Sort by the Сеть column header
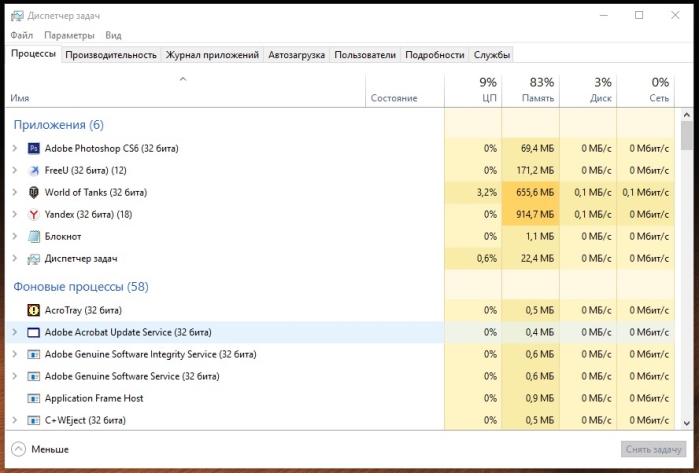The height and width of the screenshot is (473, 699). click(646, 91)
